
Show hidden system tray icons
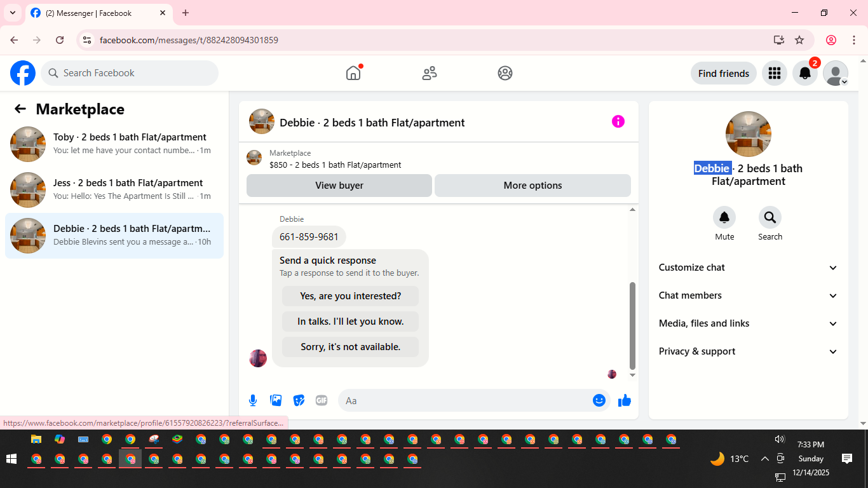click(x=764, y=459)
